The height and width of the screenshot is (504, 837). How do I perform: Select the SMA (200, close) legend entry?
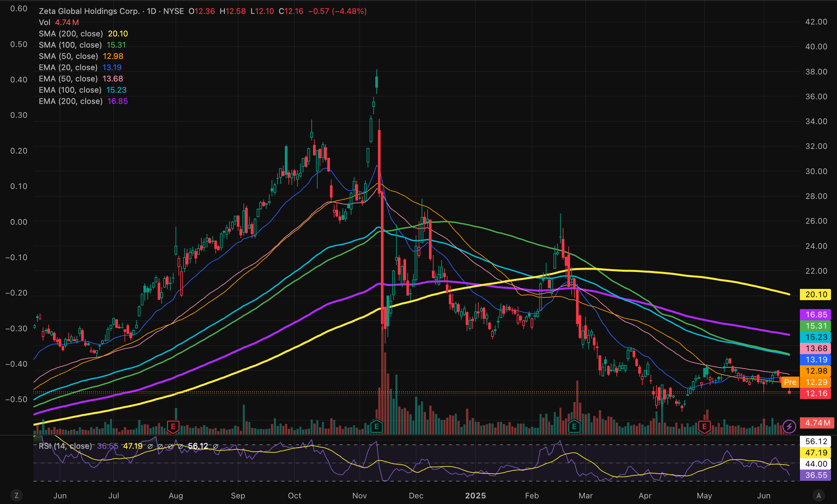(x=83, y=34)
